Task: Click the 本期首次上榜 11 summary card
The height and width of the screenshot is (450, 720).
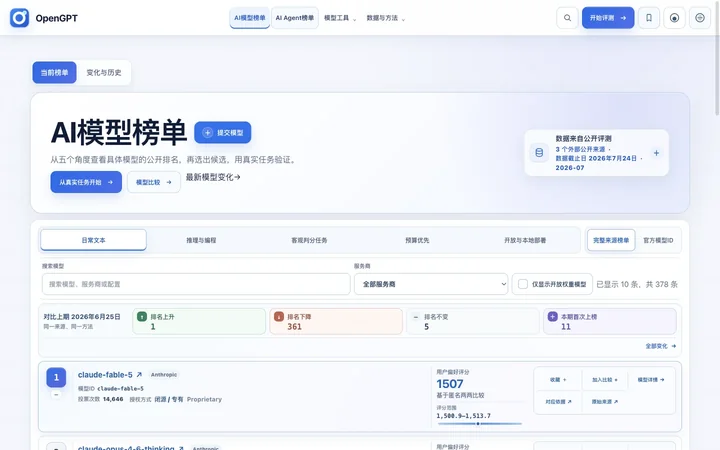Action: [609, 321]
